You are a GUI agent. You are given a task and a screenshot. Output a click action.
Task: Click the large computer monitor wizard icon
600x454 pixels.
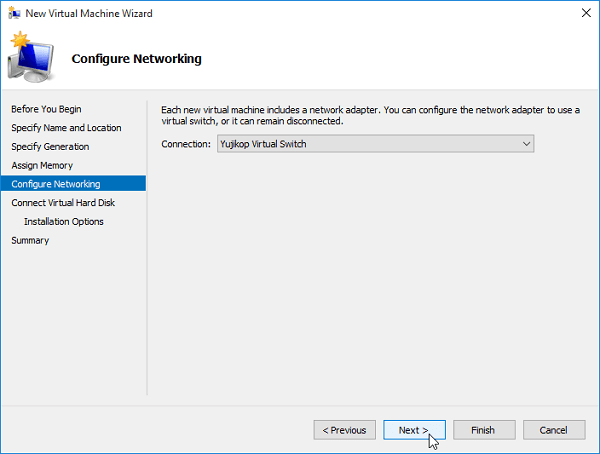click(x=31, y=57)
